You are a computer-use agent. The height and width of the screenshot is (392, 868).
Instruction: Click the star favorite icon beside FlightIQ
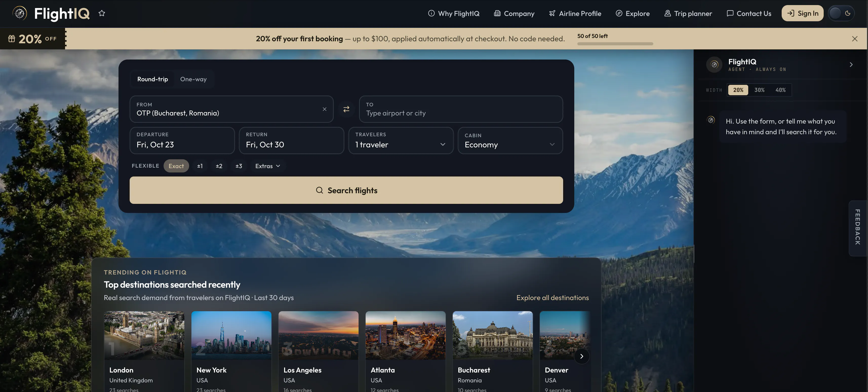pos(102,13)
